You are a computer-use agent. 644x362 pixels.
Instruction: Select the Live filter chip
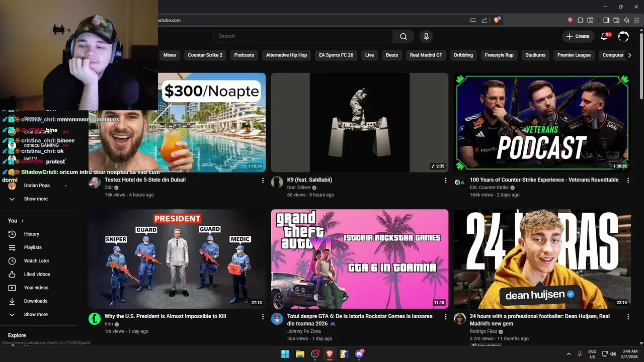370,55
